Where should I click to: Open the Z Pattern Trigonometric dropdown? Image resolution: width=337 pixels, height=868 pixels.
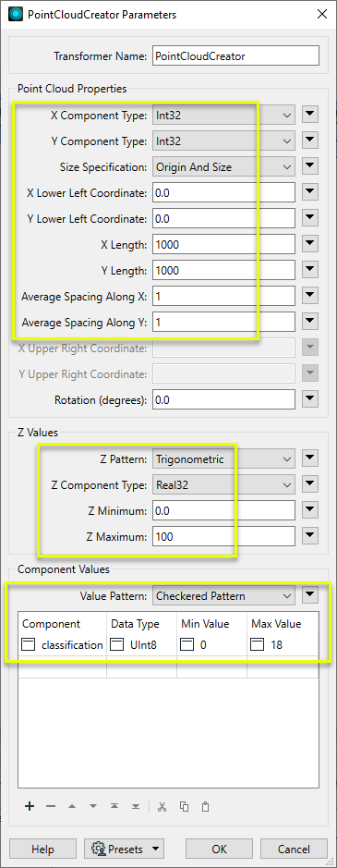[223, 458]
